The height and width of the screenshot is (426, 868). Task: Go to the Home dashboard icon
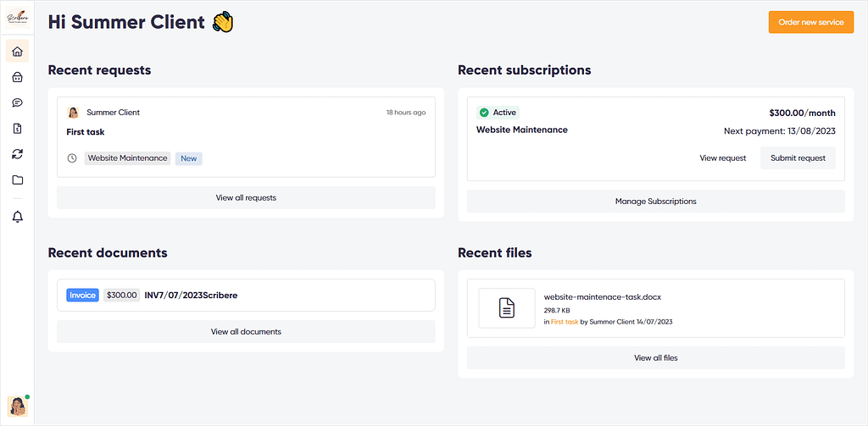17,52
